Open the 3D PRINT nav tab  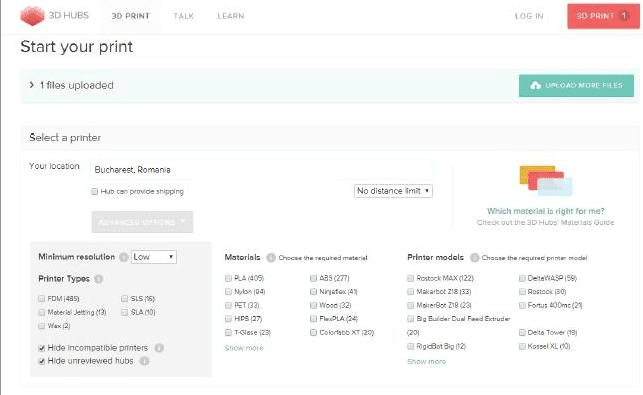131,16
